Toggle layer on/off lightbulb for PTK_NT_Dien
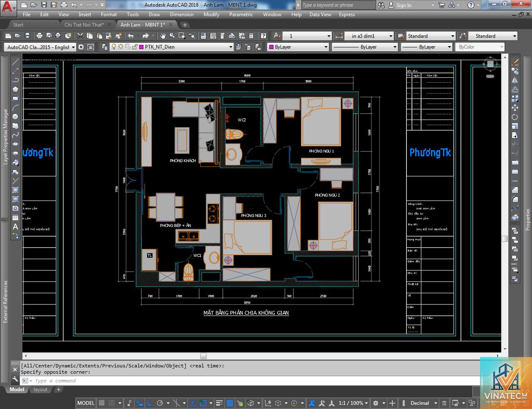 [114, 47]
